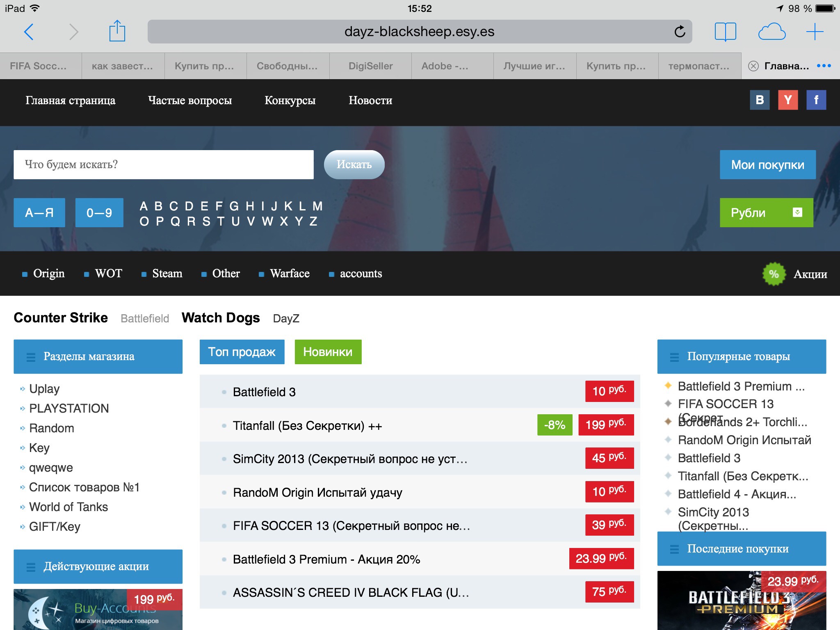This screenshot has width=840, height=630.
Task: Click the 45 руб. price tag
Action: pos(609,458)
